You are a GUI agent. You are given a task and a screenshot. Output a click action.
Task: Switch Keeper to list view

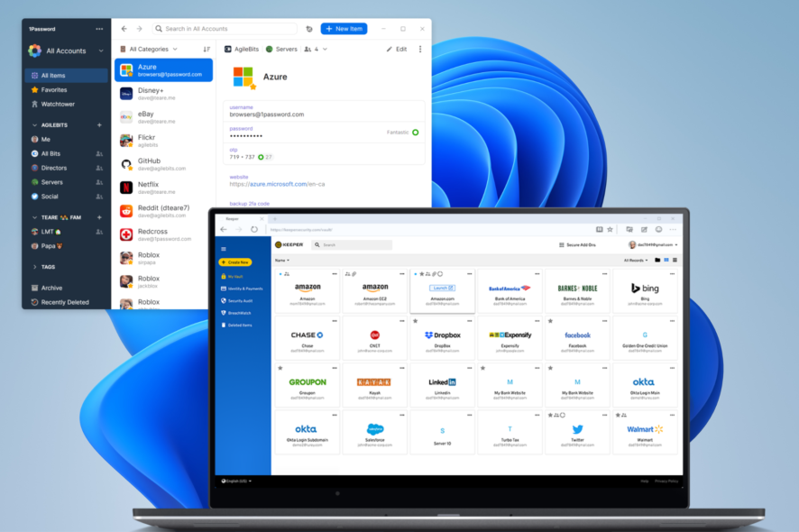pyautogui.click(x=675, y=261)
